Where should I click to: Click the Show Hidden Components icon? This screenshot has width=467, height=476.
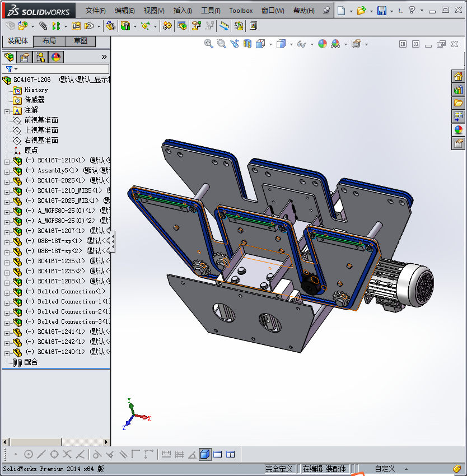[110, 26]
